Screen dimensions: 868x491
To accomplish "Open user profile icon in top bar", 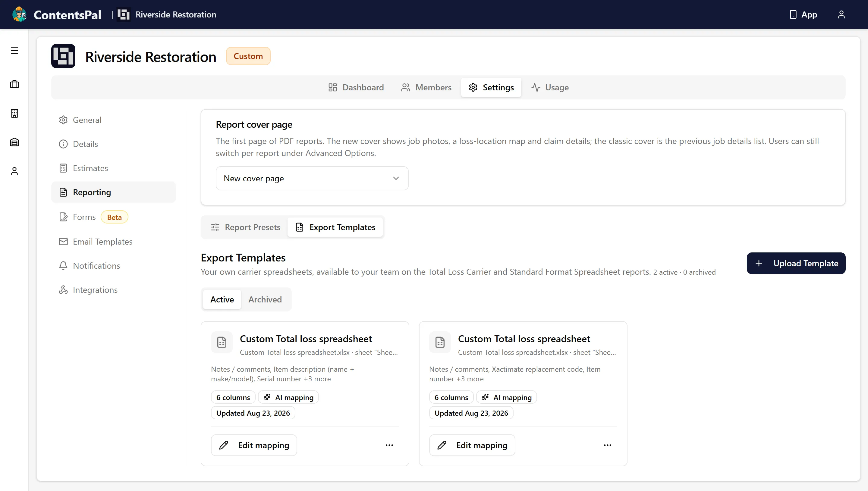I will tap(841, 14).
